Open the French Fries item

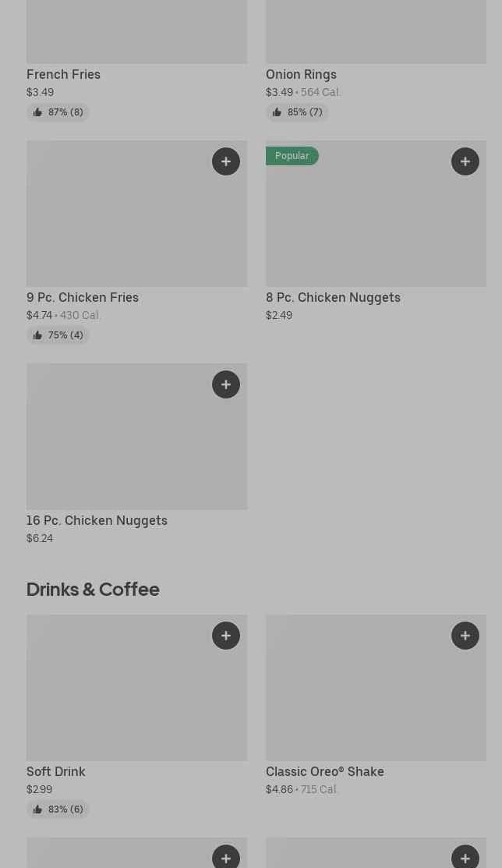coord(63,74)
